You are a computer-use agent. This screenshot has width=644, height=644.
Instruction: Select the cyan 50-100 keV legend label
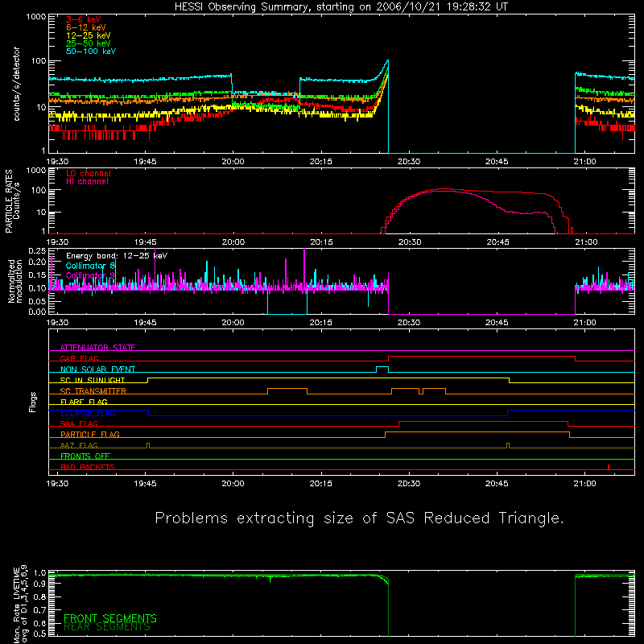click(x=91, y=52)
